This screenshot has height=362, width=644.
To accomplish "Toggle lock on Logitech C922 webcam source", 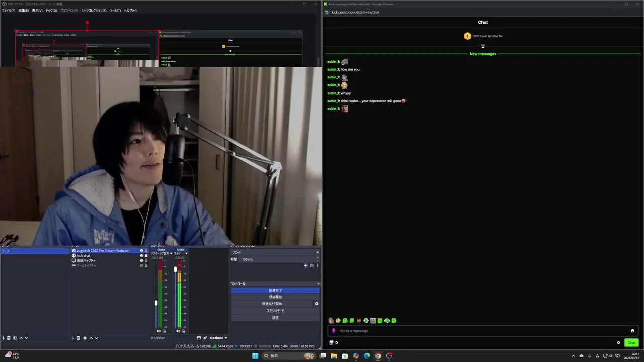I will tap(146, 251).
